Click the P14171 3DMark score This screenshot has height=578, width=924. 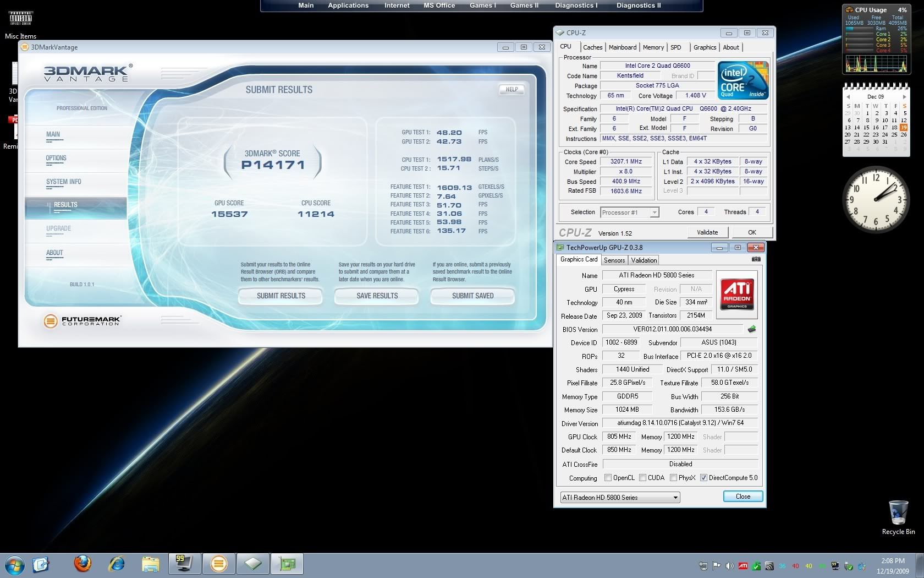coord(273,165)
